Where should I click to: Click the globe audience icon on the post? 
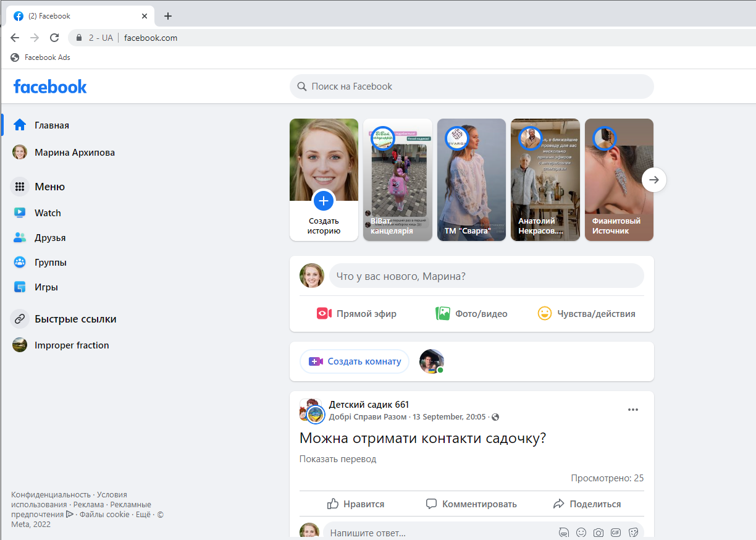[x=495, y=417]
